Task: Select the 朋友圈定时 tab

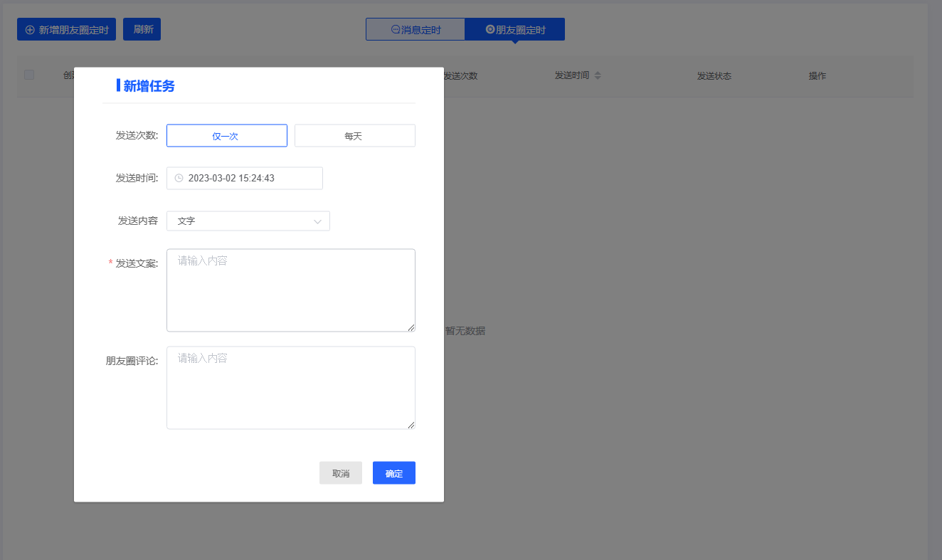Action: pyautogui.click(x=515, y=30)
